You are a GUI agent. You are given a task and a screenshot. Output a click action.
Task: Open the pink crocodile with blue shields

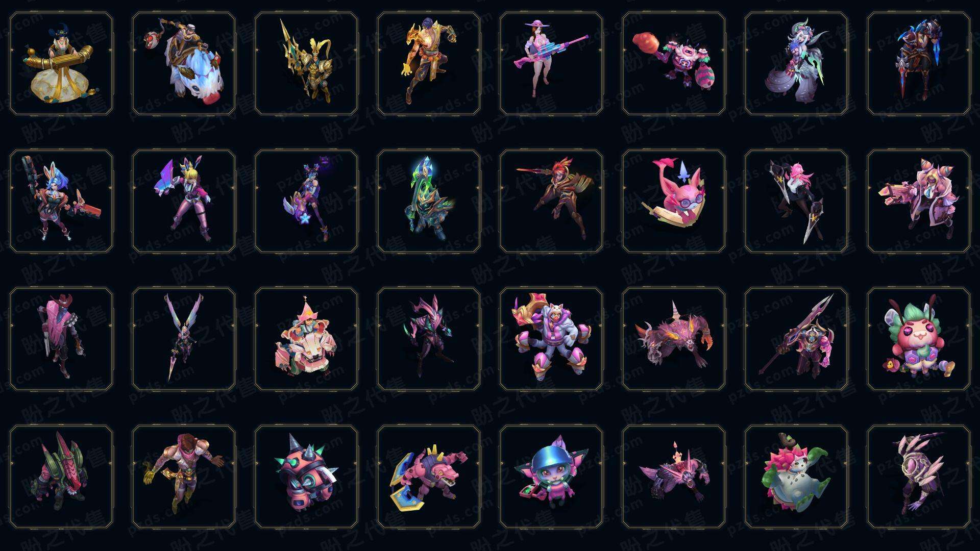[429, 477]
